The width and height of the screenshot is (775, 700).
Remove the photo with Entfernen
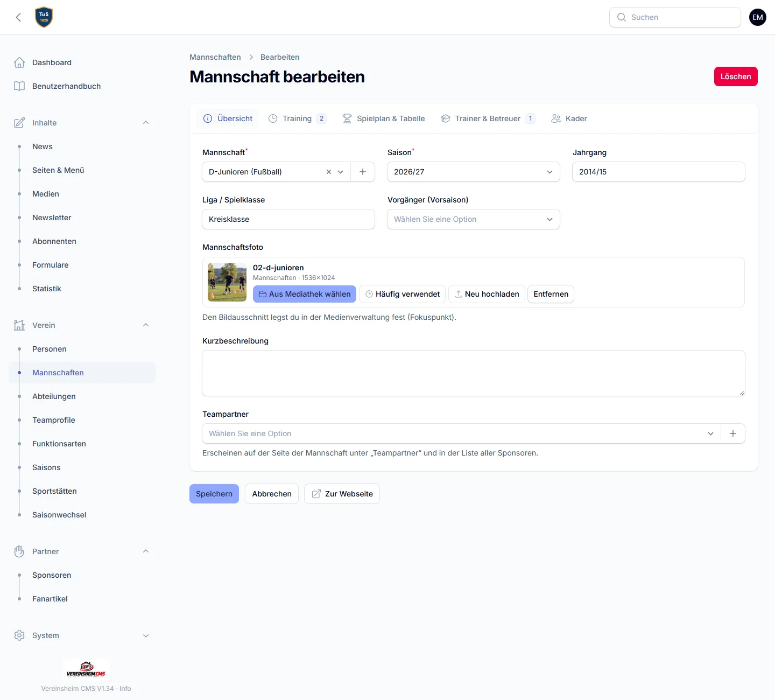(551, 294)
